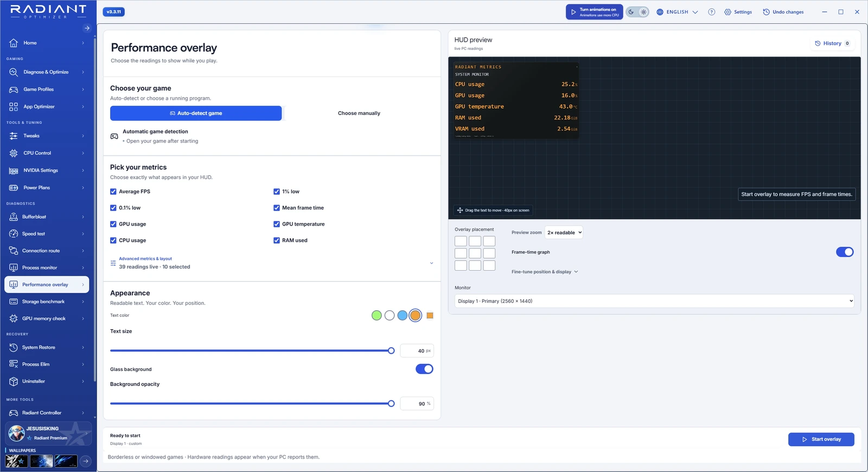Expand Fine-tune position & display
The height and width of the screenshot is (472, 868).
point(545,272)
